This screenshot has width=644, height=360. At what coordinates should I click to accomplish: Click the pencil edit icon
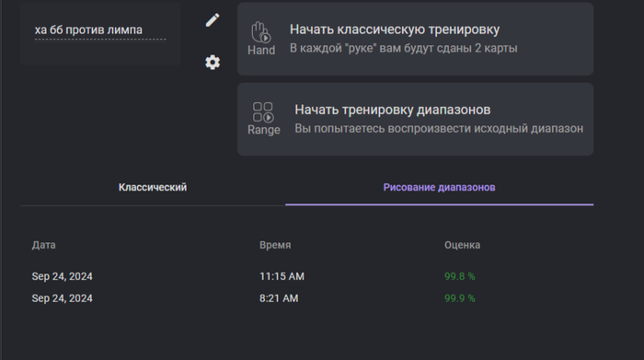click(213, 19)
